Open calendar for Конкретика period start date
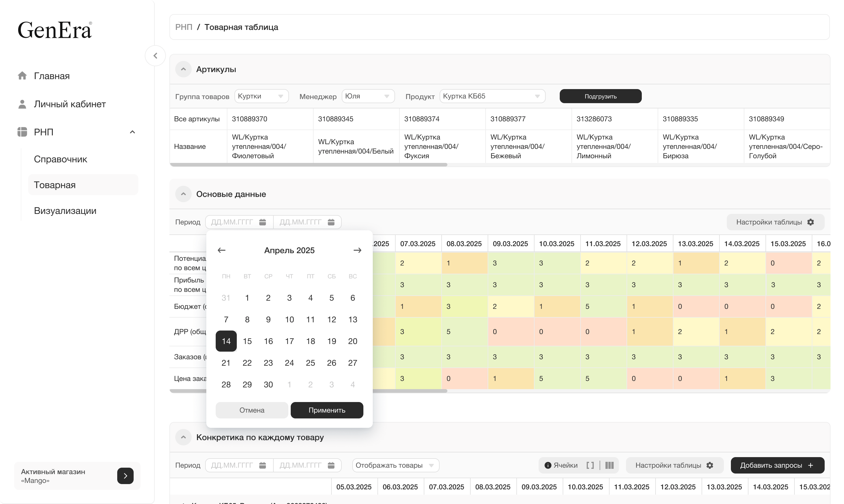The width and height of the screenshot is (844, 504). tap(263, 465)
